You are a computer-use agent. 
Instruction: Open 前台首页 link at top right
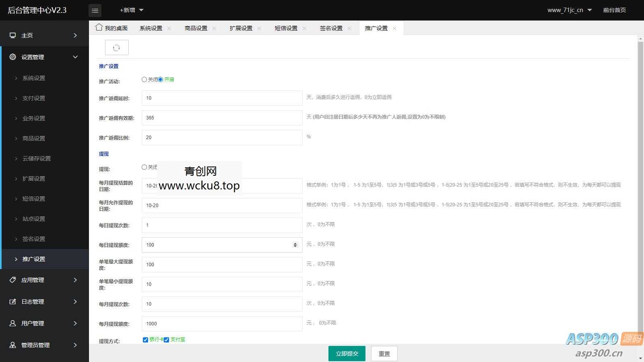(614, 10)
